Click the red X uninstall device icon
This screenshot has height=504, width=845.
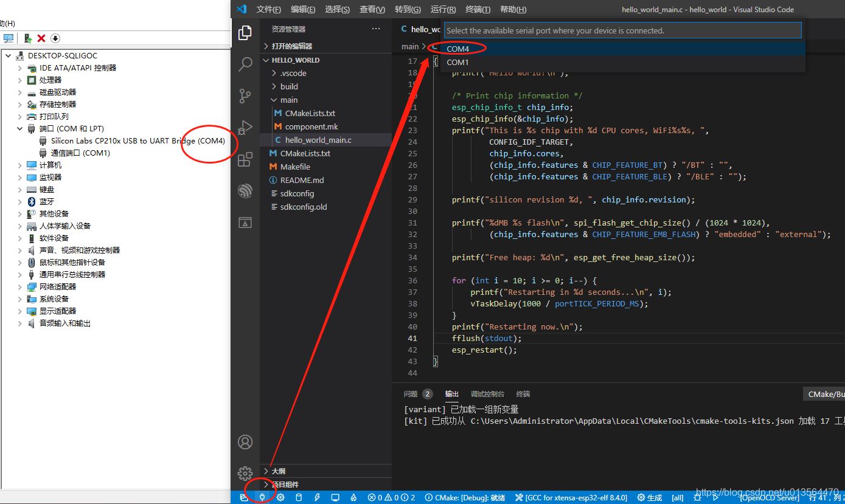click(41, 38)
